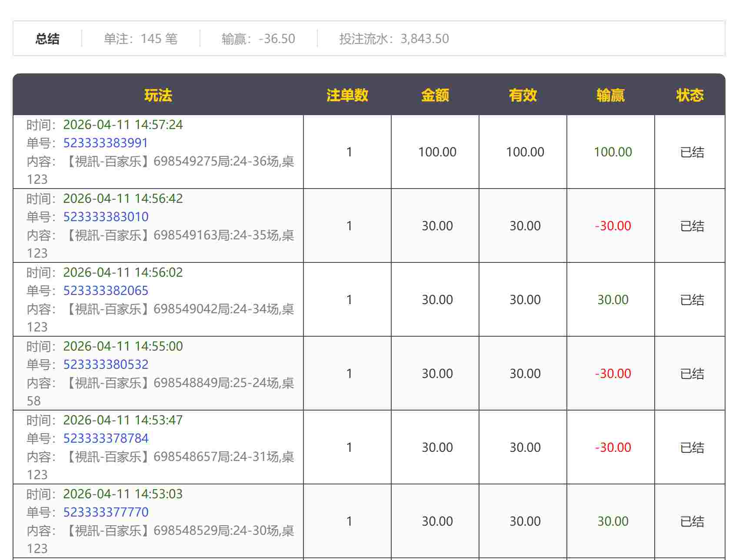Click the green 100.00 win amount
Viewport: 739px width, 560px height.
click(x=613, y=152)
